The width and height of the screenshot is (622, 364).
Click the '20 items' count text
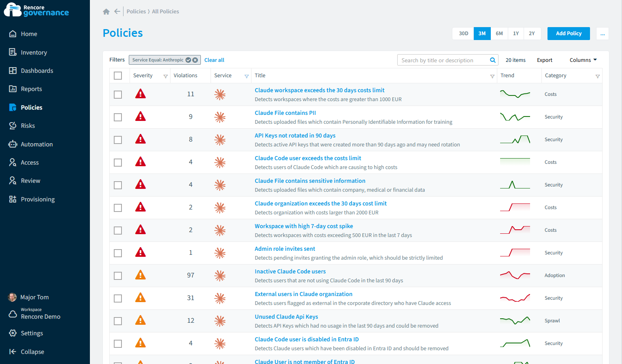tap(515, 60)
